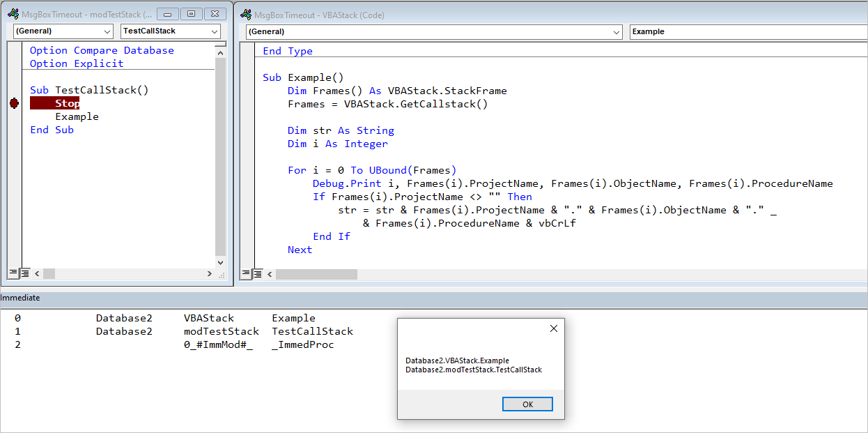Screen dimensions: 868x433
Task: Click 'End Type' line in VBAStack
Action: click(288, 51)
